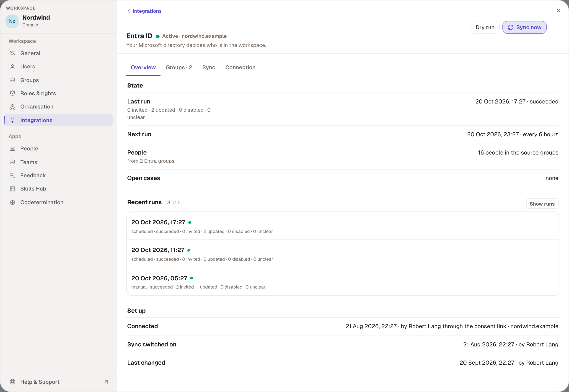Viewport: 569px width, 392px height.
Task: Open the Sync tab
Action: (x=209, y=67)
